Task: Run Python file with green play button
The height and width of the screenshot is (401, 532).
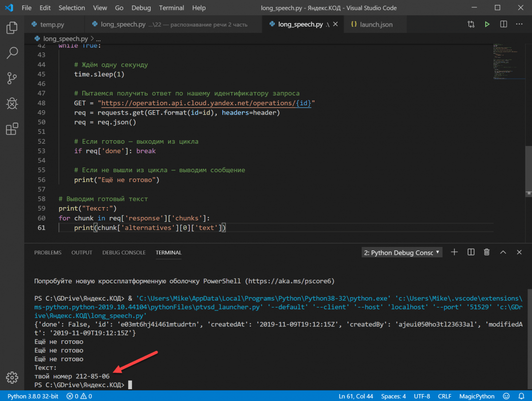Action: pos(487,24)
